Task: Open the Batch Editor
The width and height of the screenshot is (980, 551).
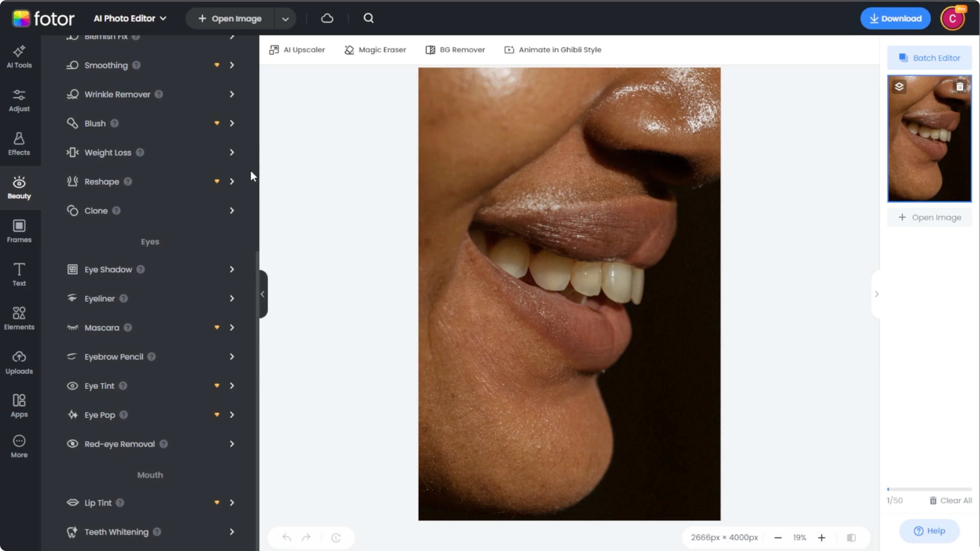Action: pyautogui.click(x=929, y=58)
